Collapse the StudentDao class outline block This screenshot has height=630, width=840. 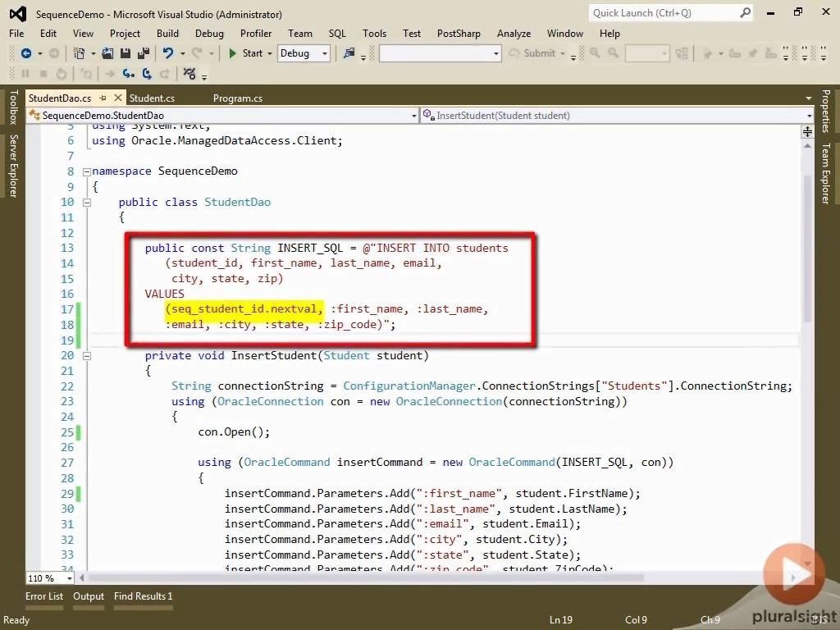tap(87, 203)
